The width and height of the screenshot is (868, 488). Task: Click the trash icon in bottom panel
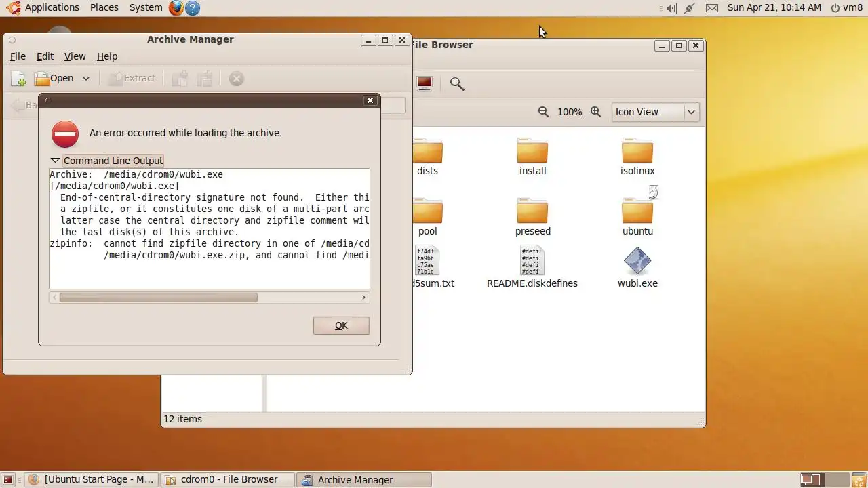click(859, 480)
